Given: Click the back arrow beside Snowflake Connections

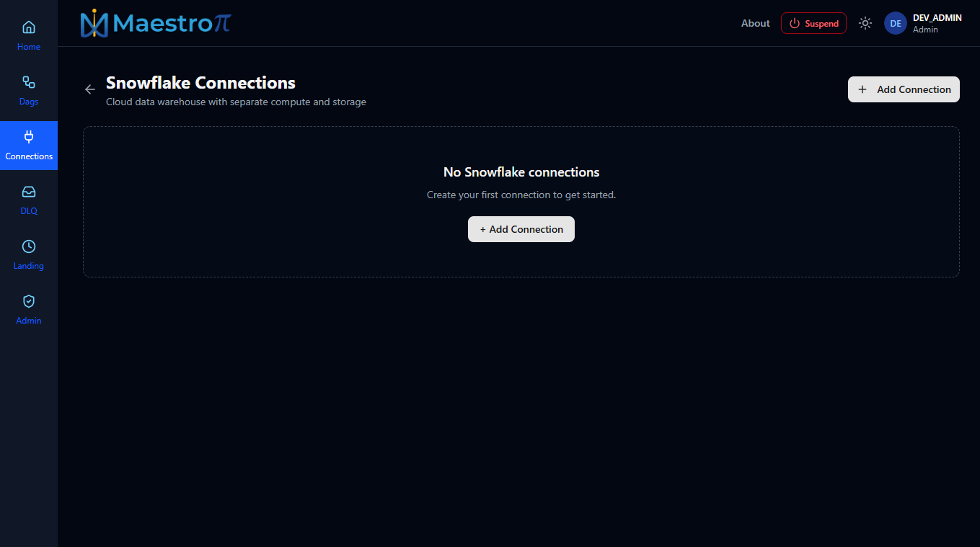Looking at the screenshot, I should [x=90, y=89].
